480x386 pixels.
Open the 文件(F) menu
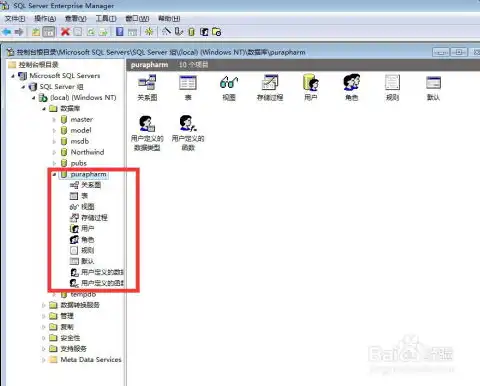[x=15, y=19]
